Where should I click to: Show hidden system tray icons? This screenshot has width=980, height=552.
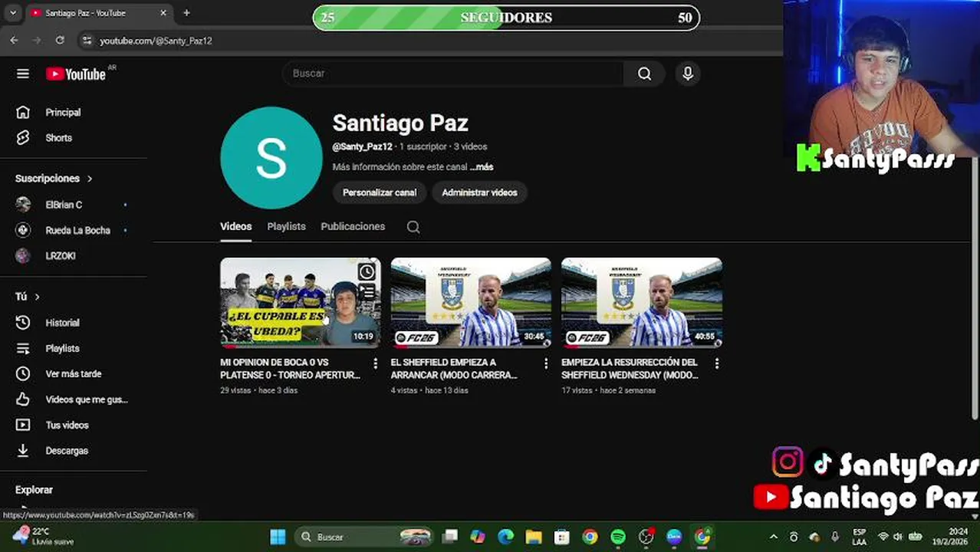click(x=773, y=537)
